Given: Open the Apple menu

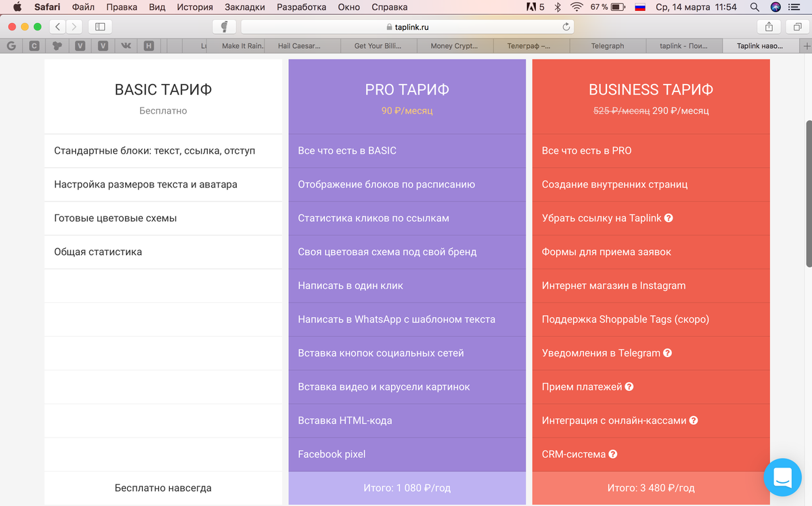Looking at the screenshot, I should 18,7.
